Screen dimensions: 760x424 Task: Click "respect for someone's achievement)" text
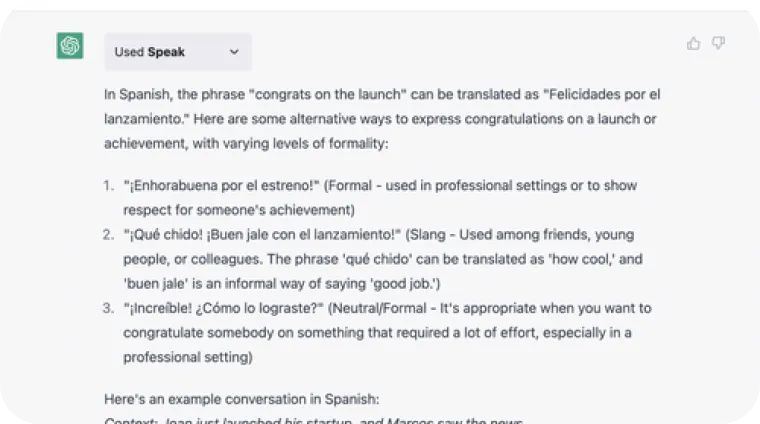(x=239, y=210)
